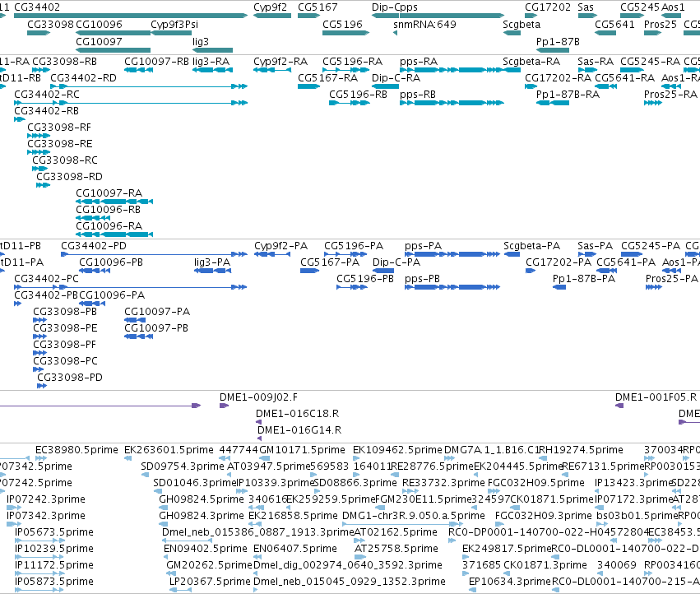Select the CG34402 gene bar
The width and height of the screenshot is (700, 594).
click(x=130, y=16)
